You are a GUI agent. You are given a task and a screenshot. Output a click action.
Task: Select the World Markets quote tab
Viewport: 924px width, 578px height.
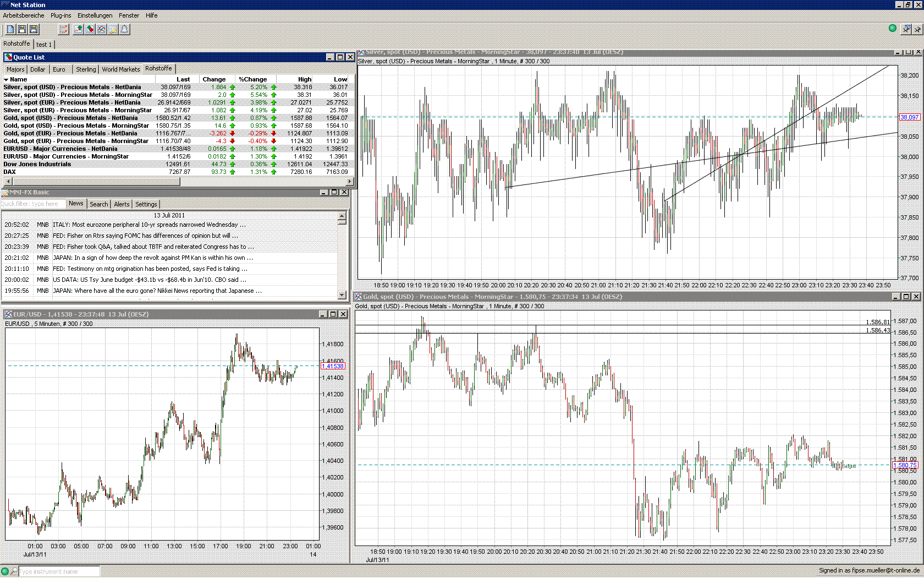pos(120,69)
